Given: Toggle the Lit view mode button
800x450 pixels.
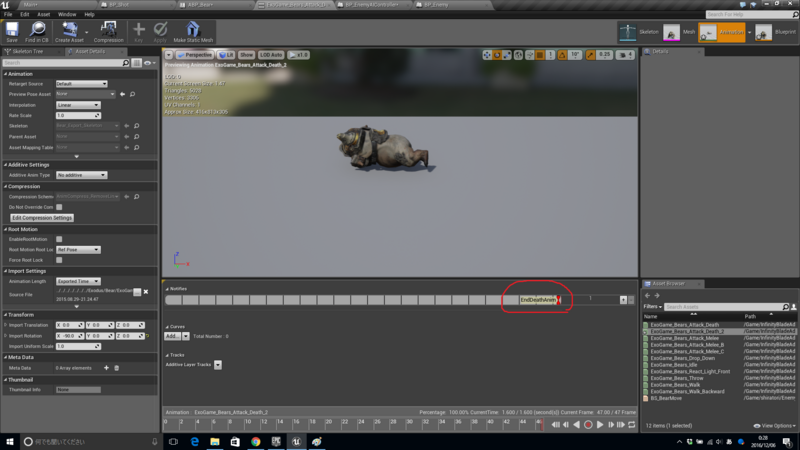Looking at the screenshot, I should 226,55.
